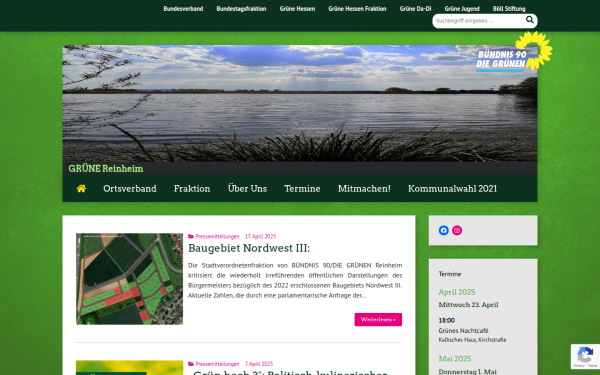Open the Über Uns menu
Image resolution: width=600 pixels, height=375 pixels.
(247, 189)
